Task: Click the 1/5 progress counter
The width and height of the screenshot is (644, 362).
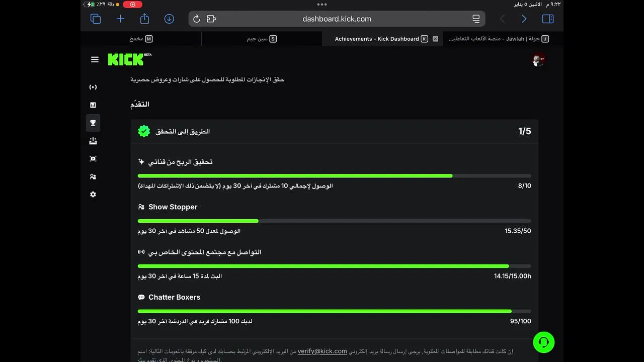Action: coord(525,131)
